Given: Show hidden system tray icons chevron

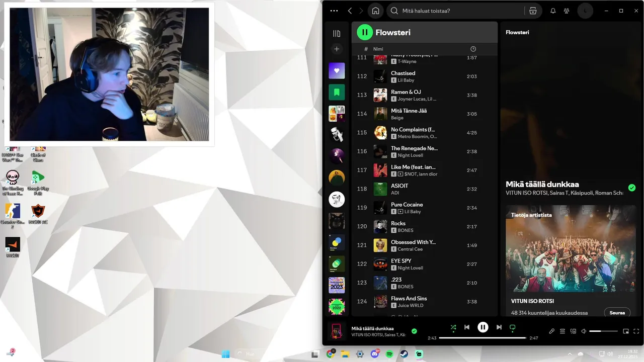Looking at the screenshot, I should [570, 354].
